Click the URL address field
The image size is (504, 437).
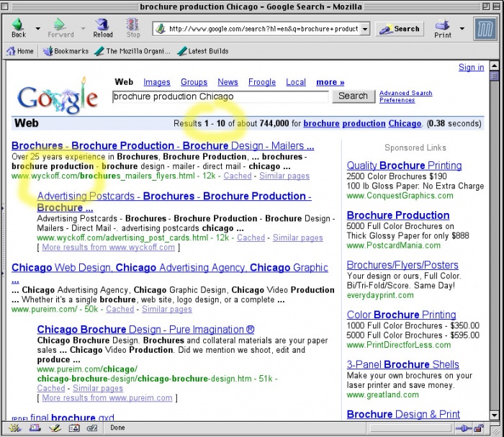click(x=264, y=29)
